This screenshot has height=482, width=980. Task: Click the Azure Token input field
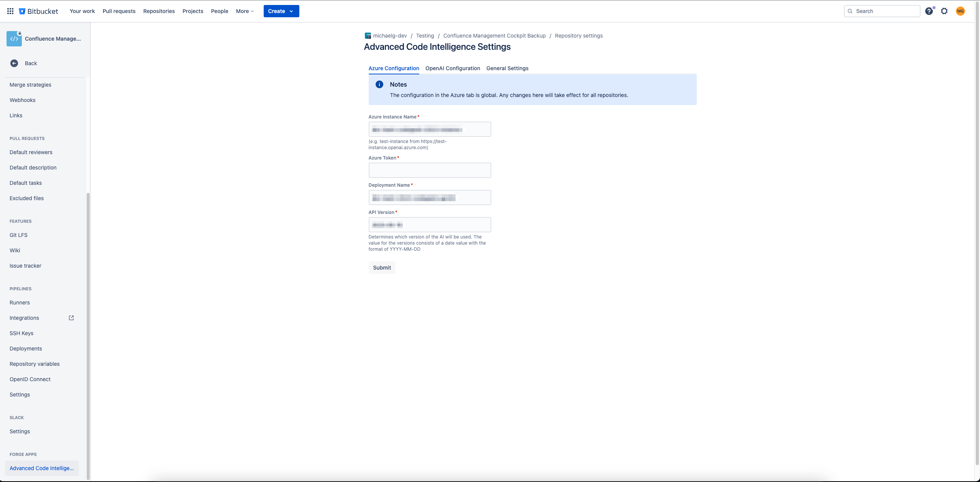[430, 170]
